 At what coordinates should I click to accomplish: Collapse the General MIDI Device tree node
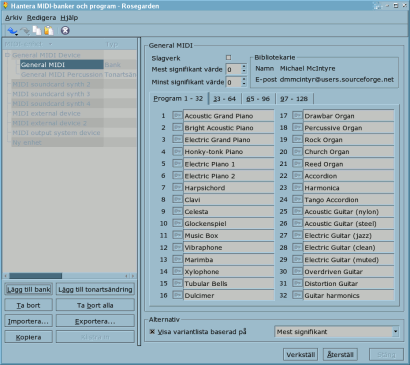(x=7, y=55)
